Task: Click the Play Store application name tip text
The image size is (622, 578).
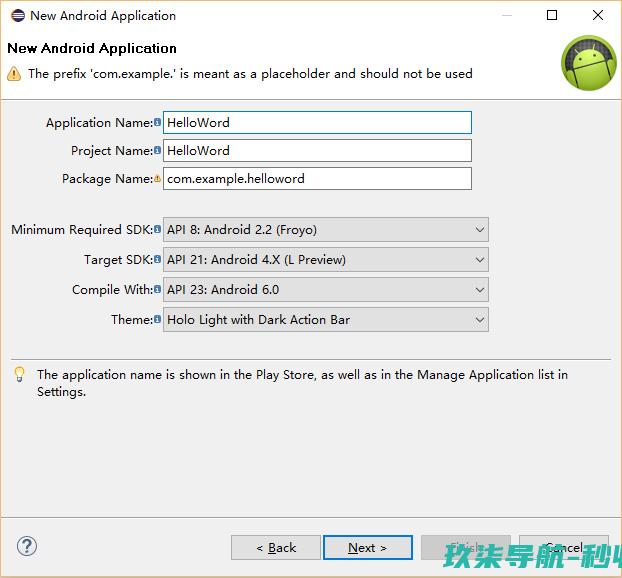Action: 302,383
